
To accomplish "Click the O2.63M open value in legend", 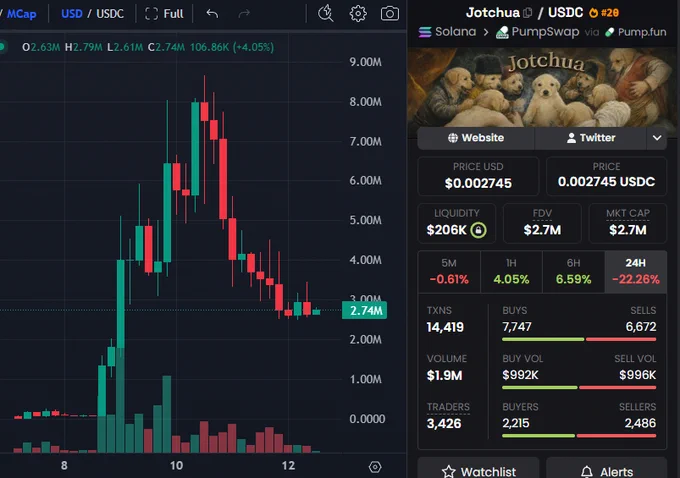I will pos(41,47).
